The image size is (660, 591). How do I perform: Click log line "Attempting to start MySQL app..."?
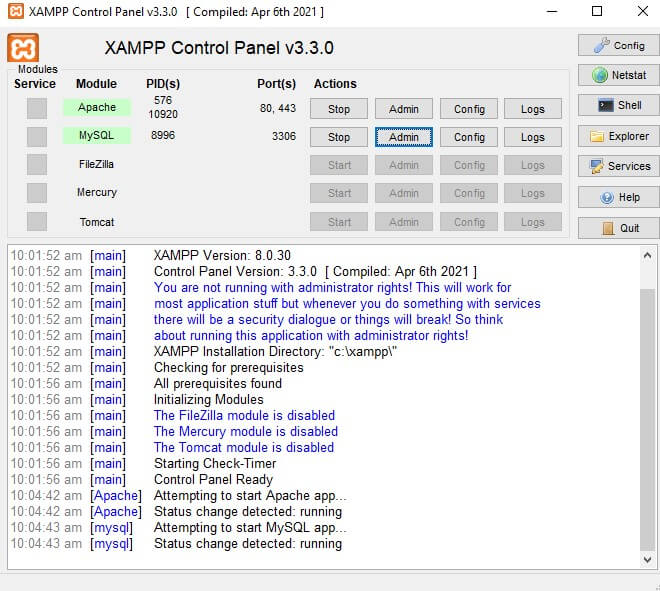[x=250, y=527]
